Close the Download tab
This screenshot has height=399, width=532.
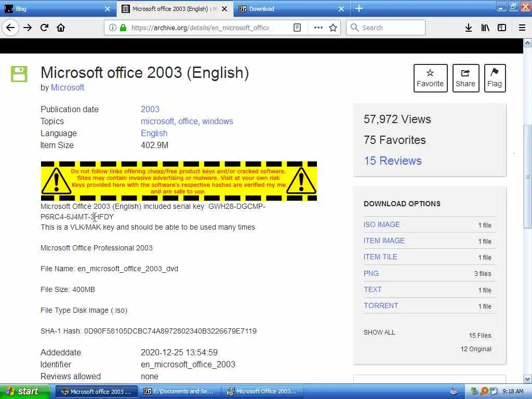coord(341,9)
